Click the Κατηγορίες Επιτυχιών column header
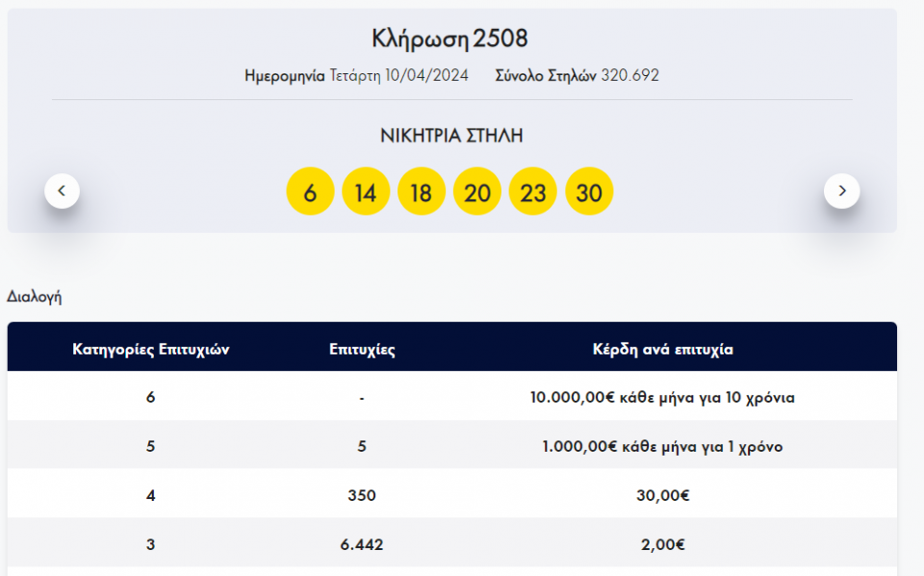 150,350
